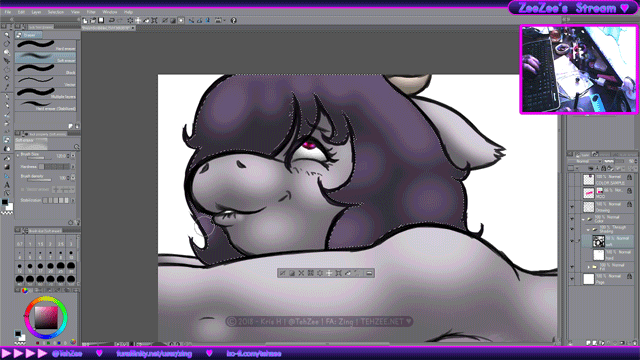This screenshot has height=360, width=640.
Task: Choose the Hard eraser sub tool
Action: click(x=45, y=45)
